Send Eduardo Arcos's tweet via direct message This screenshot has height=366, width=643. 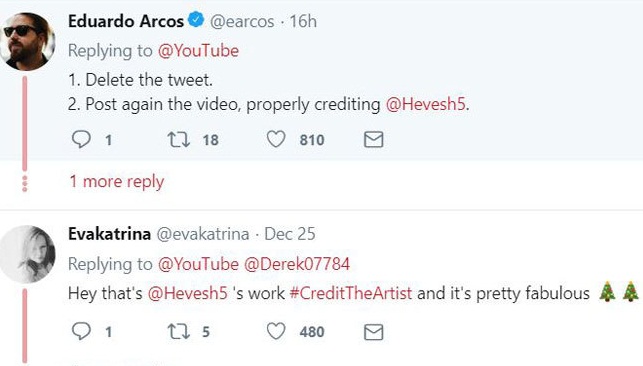(x=374, y=139)
